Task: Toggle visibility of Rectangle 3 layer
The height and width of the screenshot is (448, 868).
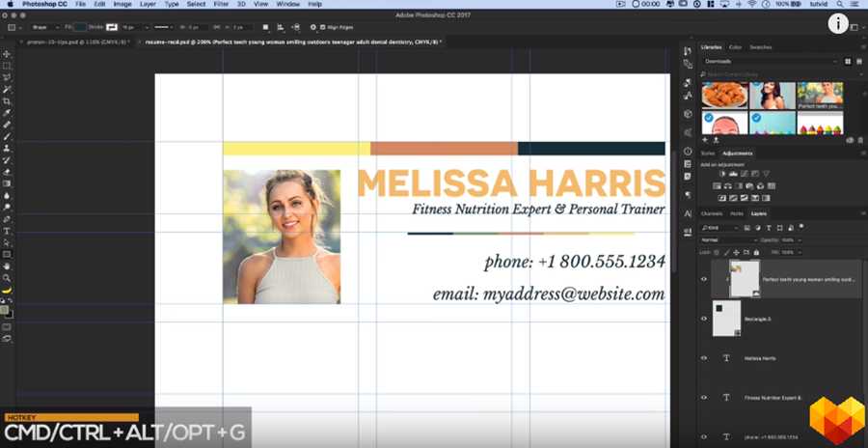Action: [703, 319]
